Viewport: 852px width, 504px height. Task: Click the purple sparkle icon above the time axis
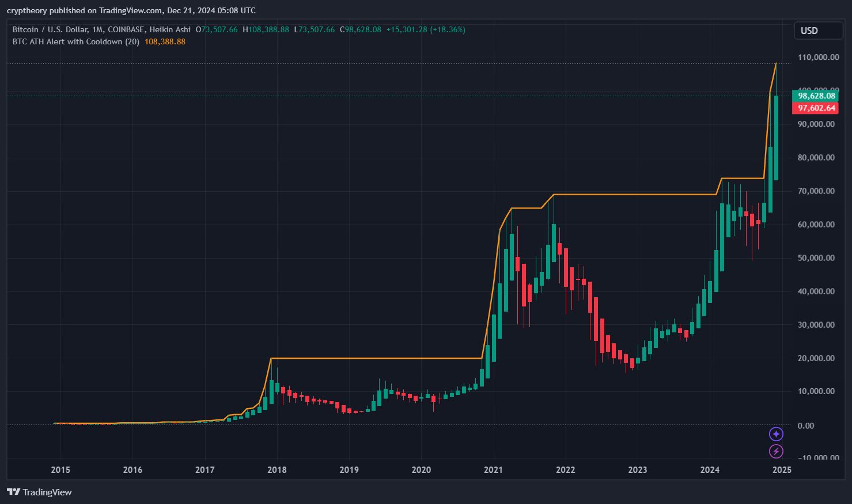pos(776,434)
